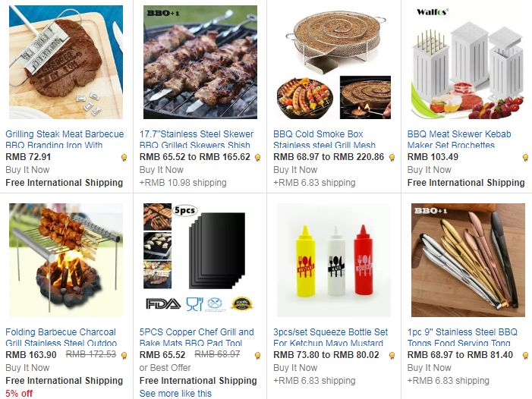
Task: Click the gold badge icon next to RMB 103.49
Action: click(x=526, y=157)
